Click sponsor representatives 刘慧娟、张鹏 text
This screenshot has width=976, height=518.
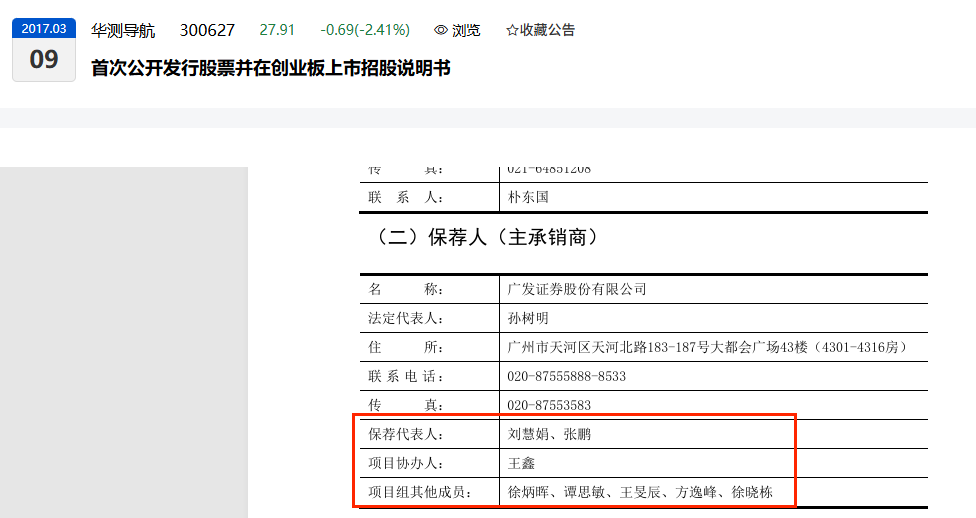[549, 434]
